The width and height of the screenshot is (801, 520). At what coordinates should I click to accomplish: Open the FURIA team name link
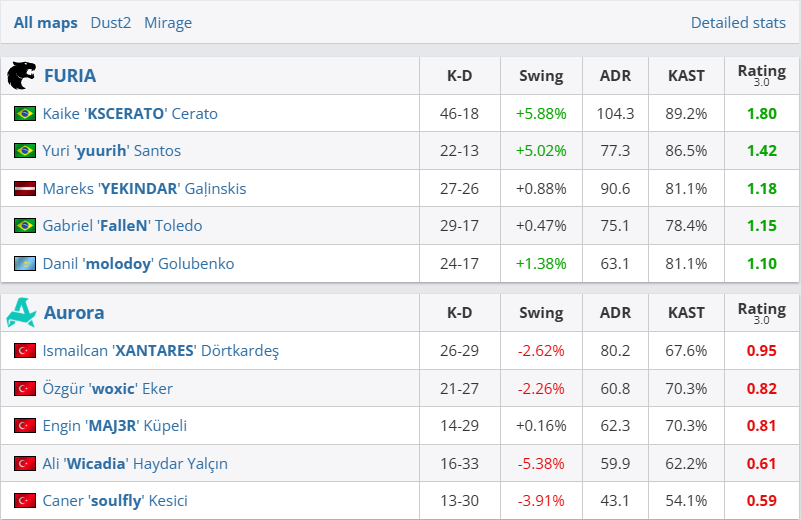click(x=70, y=76)
